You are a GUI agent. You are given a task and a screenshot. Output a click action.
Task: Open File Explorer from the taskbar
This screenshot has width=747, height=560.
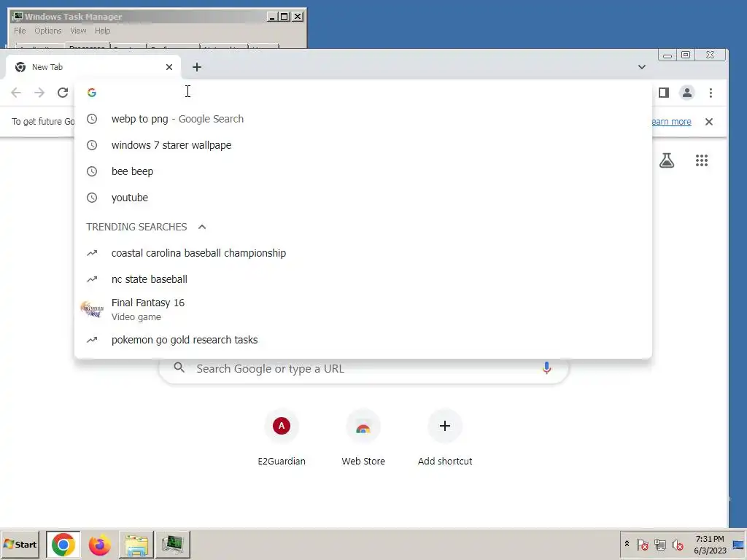click(136, 544)
